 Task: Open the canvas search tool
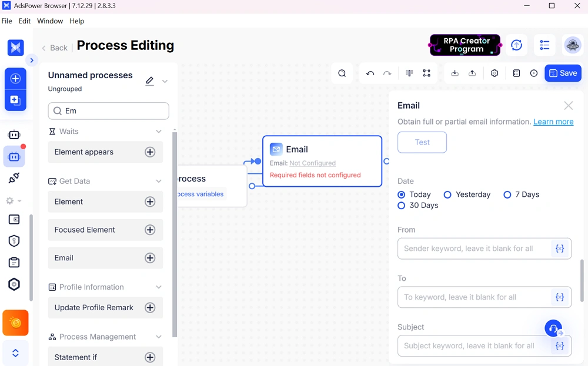[x=342, y=73]
